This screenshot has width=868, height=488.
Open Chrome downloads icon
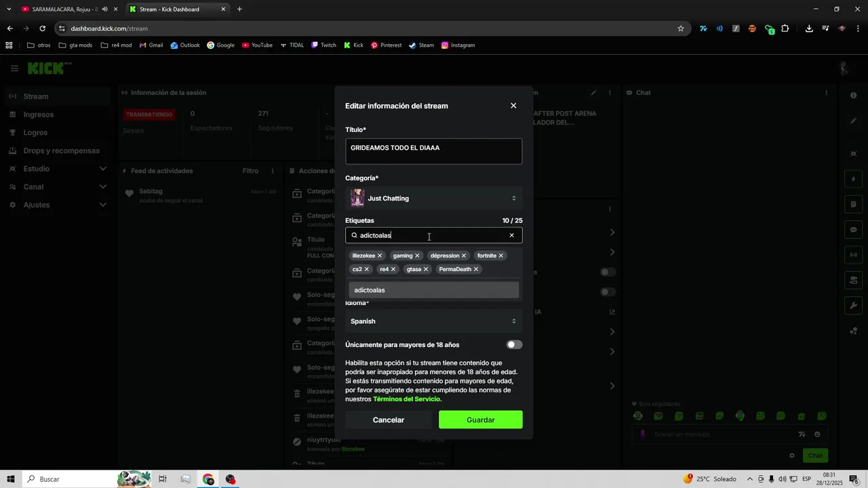809,28
